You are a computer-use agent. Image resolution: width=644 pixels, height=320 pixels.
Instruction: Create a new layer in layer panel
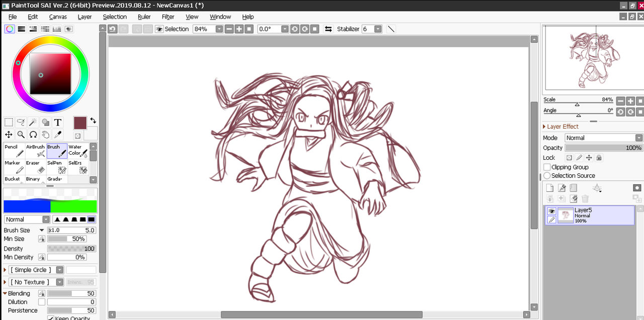[x=549, y=188]
